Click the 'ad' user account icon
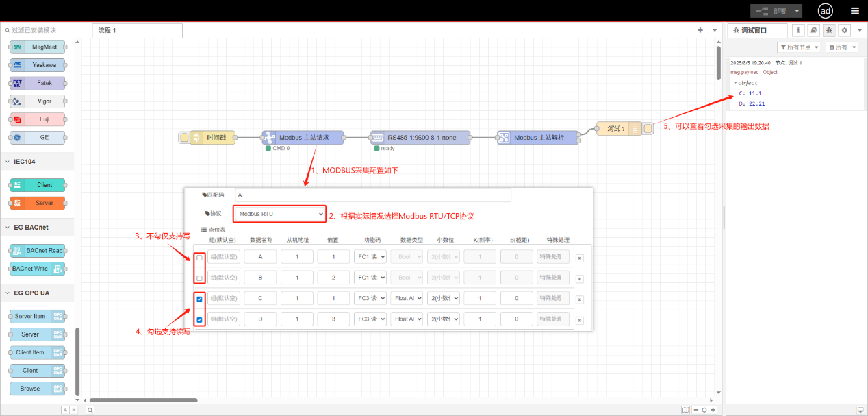 [826, 11]
